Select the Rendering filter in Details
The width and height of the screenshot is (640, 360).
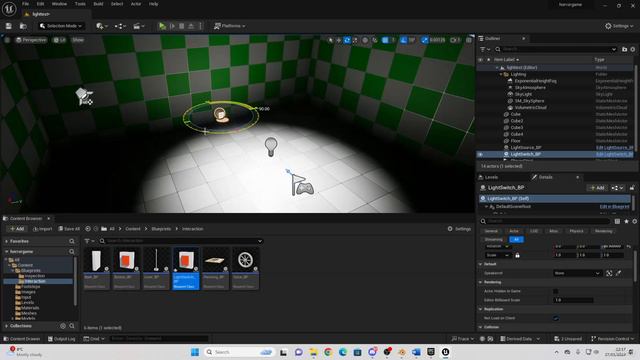tap(603, 231)
